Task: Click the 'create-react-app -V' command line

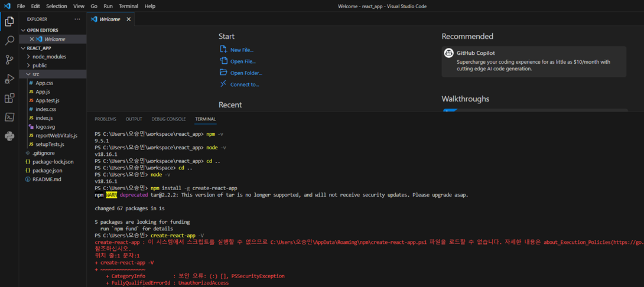Action: 177,235
